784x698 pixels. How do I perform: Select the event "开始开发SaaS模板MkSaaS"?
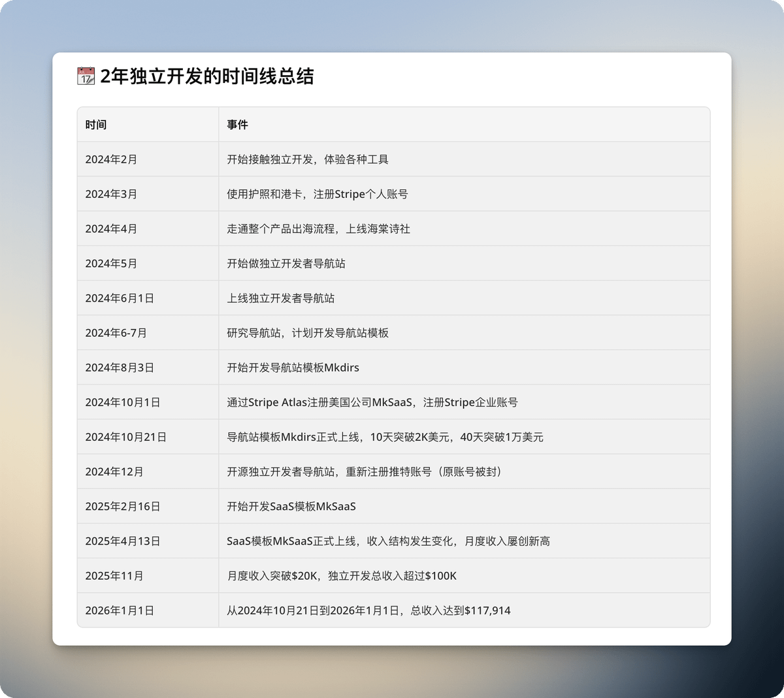coord(291,506)
